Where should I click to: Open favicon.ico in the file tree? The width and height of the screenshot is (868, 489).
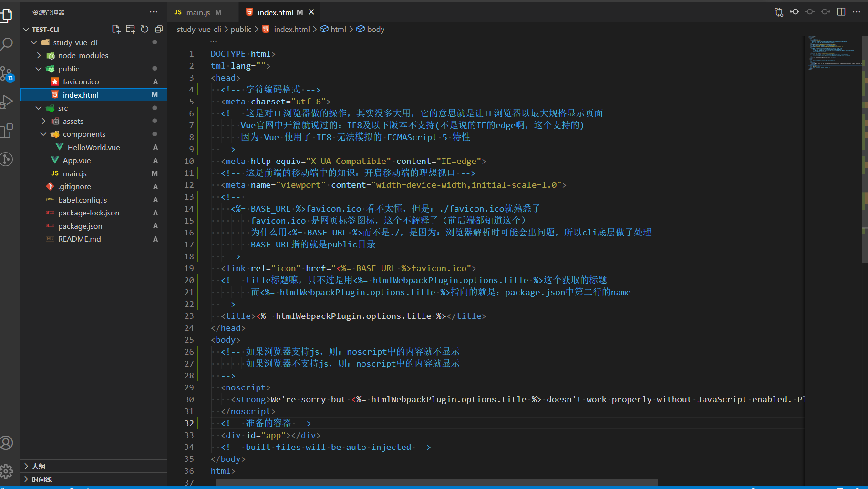click(x=93, y=82)
